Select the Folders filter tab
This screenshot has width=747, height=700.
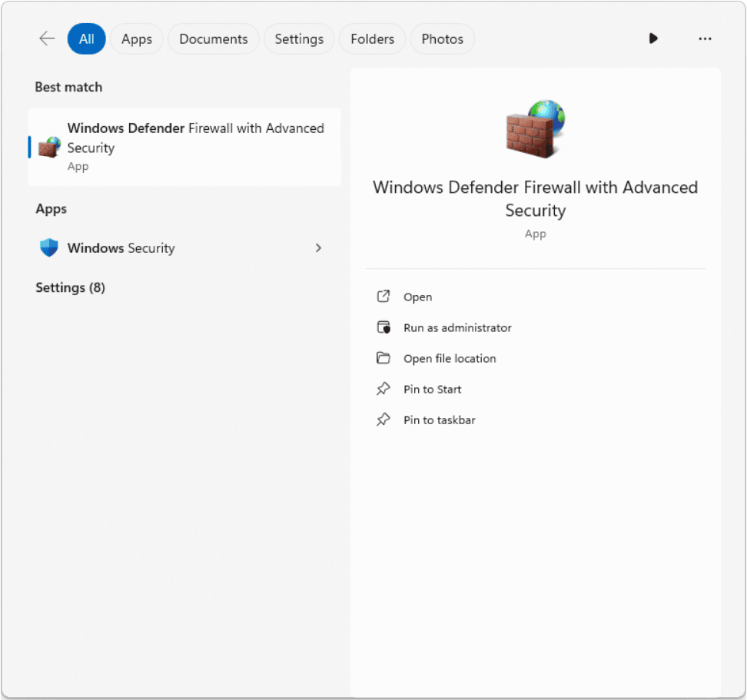[x=372, y=38]
